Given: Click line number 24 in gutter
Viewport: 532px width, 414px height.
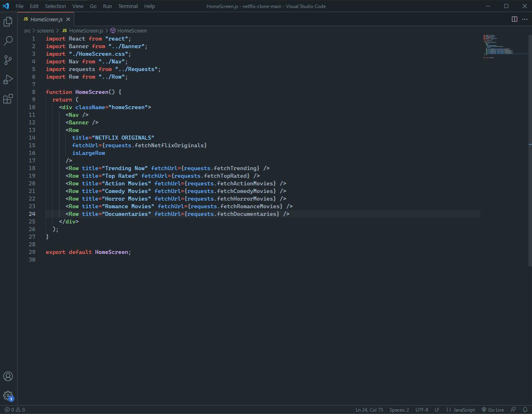Looking at the screenshot, I should (32, 214).
